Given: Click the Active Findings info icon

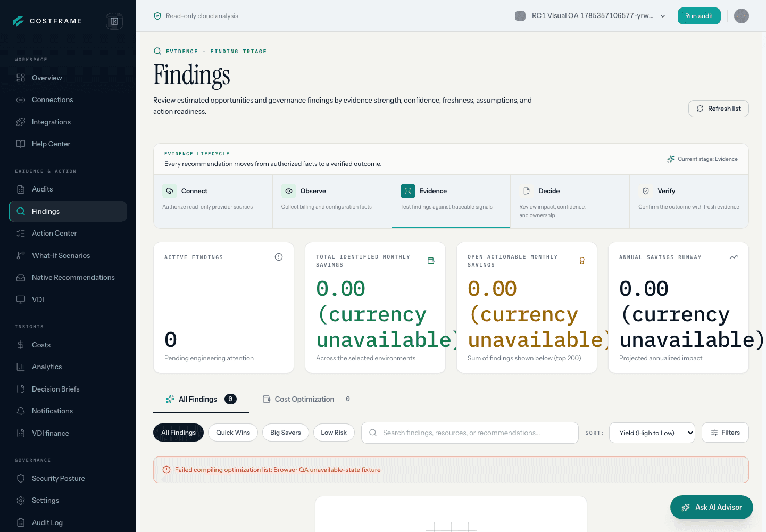Looking at the screenshot, I should [x=279, y=257].
